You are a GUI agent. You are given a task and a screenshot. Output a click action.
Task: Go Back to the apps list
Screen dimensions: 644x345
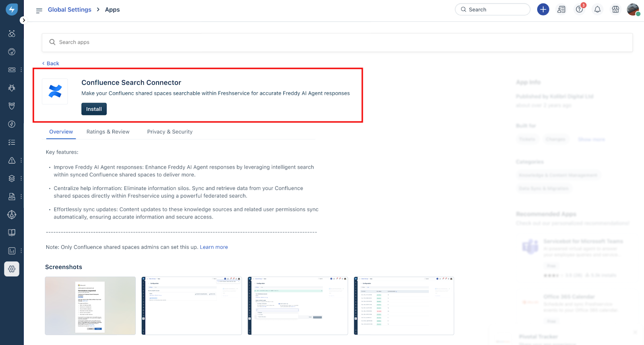(x=51, y=63)
